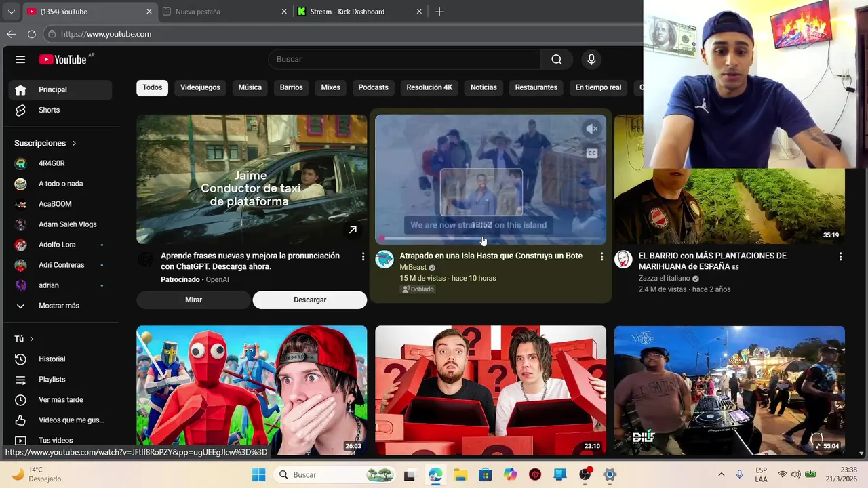Open Ver más tarde in the sidebar

[60, 400]
